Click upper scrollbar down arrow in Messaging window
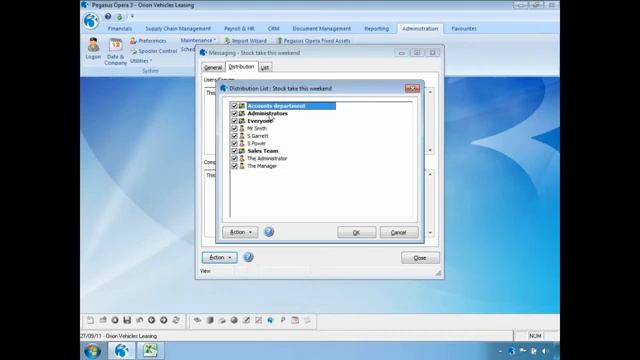 430,150
